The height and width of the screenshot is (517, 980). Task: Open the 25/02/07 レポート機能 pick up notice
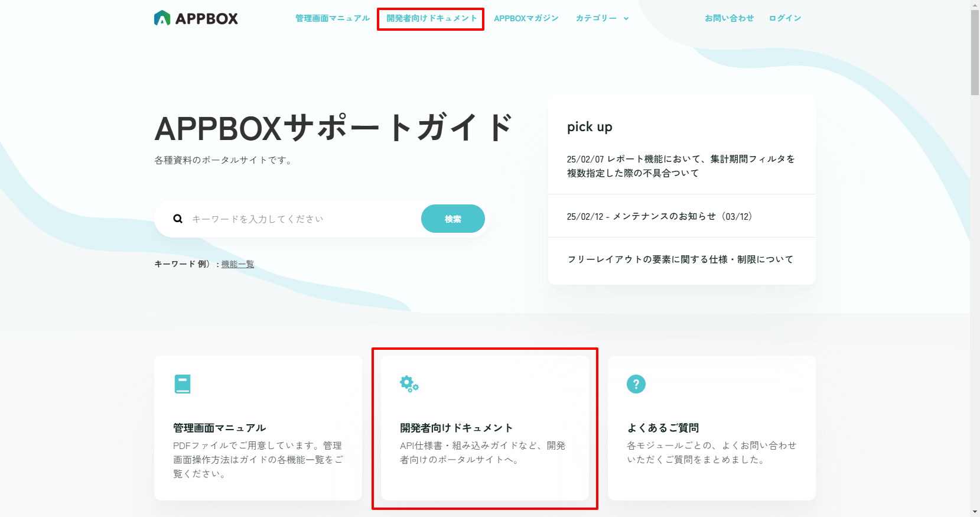pyautogui.click(x=681, y=166)
